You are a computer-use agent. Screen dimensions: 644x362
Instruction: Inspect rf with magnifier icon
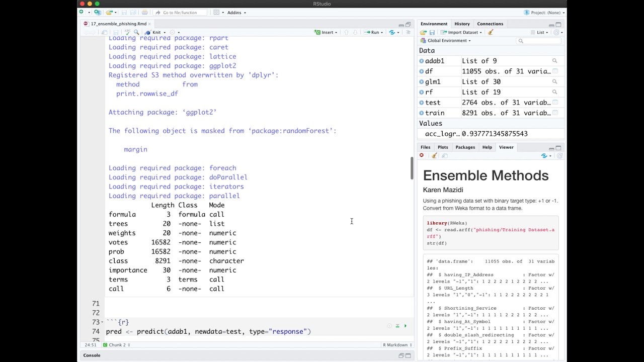point(555,92)
